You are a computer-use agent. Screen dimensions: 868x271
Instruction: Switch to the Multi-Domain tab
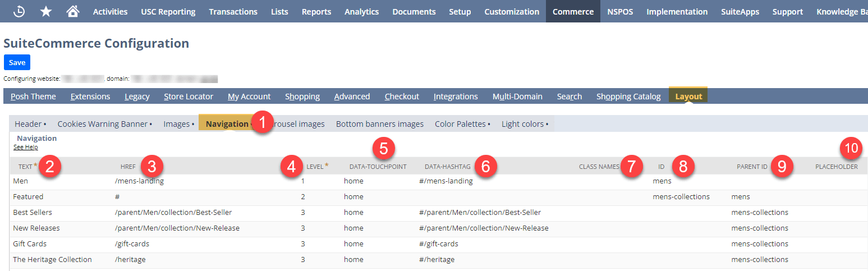[517, 97]
